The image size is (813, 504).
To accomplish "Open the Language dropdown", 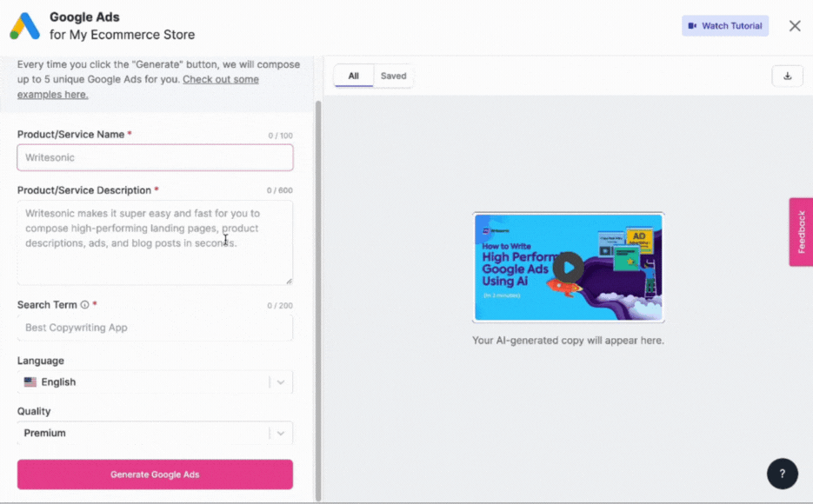I will (155, 381).
